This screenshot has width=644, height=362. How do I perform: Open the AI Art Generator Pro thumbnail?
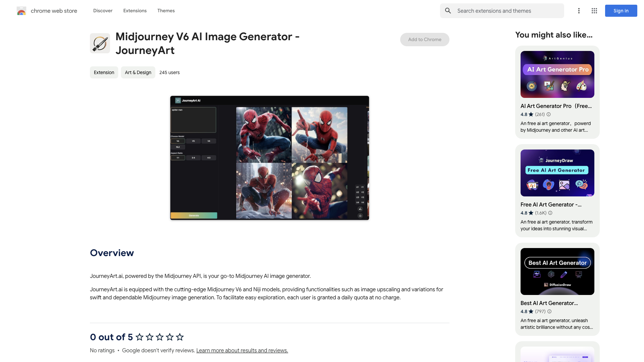tap(557, 74)
